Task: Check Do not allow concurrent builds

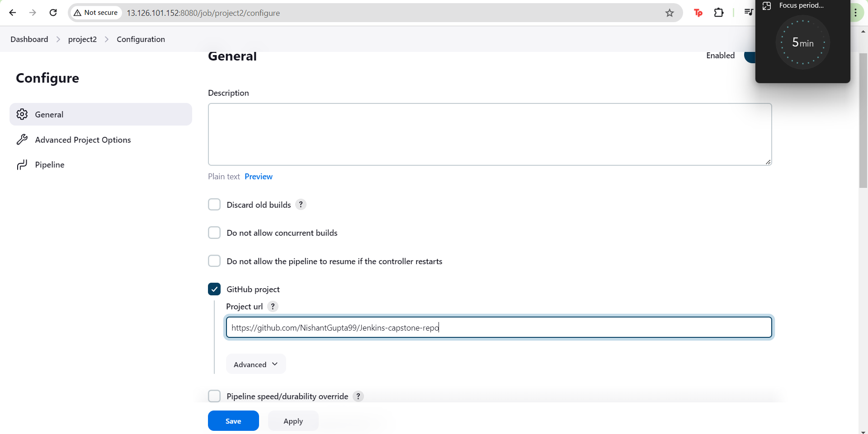Action: pos(214,233)
